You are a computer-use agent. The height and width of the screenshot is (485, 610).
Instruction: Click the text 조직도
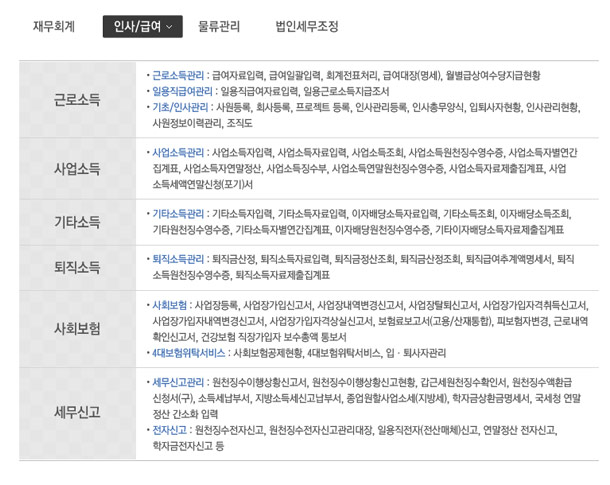[239, 123]
